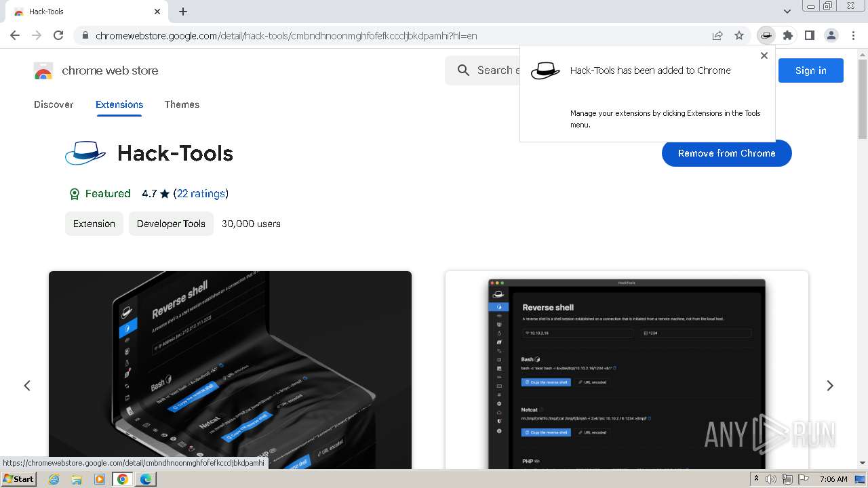
Task: Open the Themes tab
Action: click(182, 104)
